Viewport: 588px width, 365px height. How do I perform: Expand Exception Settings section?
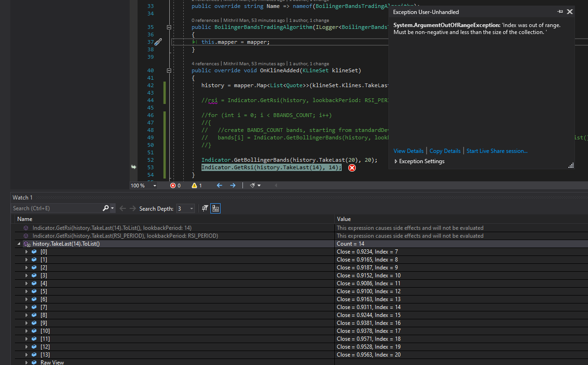tap(396, 161)
